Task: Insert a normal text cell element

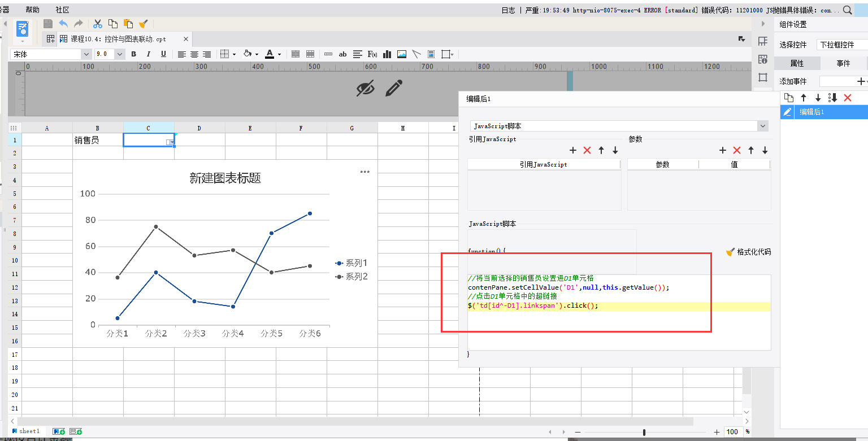Action: (x=328, y=54)
